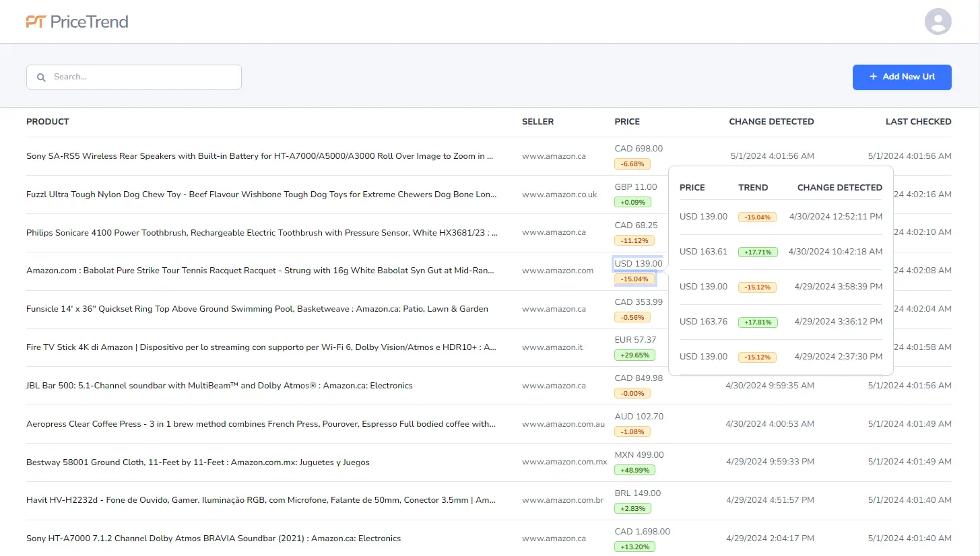Click the CAD 68.25 price
Screen dimensions: 980x556
pyautogui.click(x=636, y=225)
